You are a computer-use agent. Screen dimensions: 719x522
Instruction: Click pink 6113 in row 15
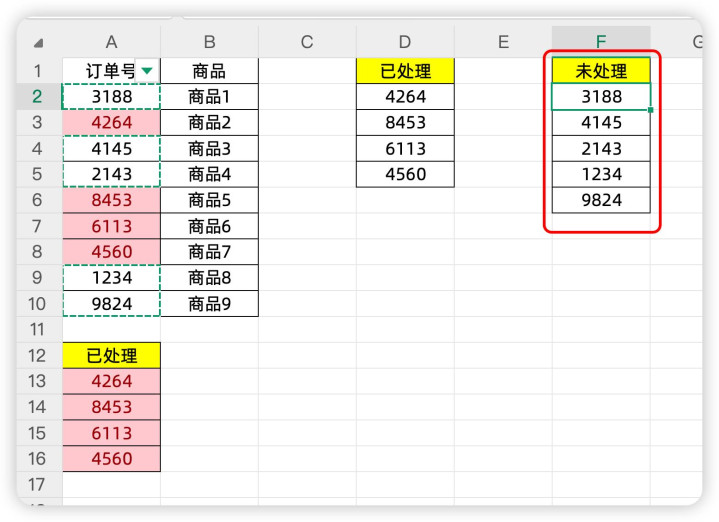111,433
